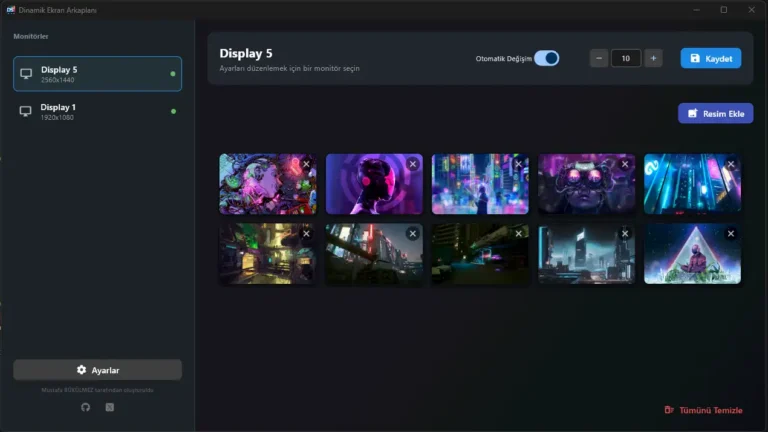Decrease interval with the minus button

(599, 58)
